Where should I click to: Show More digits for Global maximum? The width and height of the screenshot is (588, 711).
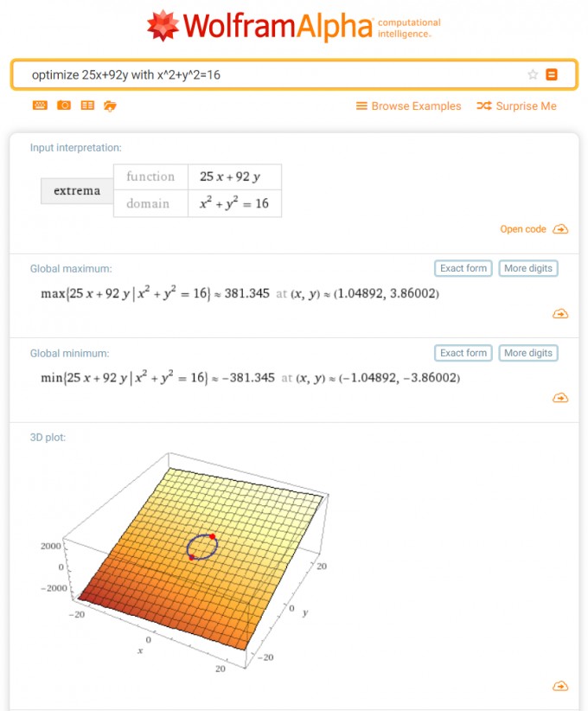point(528,268)
